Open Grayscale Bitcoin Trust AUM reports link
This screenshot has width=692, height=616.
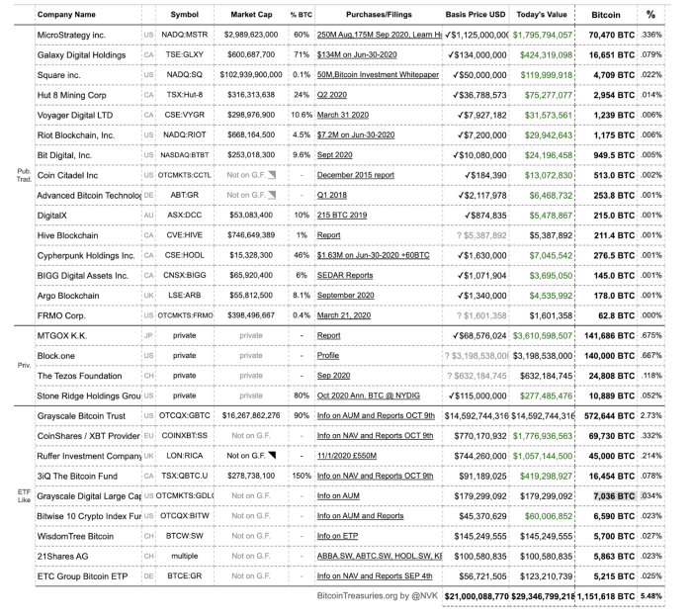coord(376,415)
